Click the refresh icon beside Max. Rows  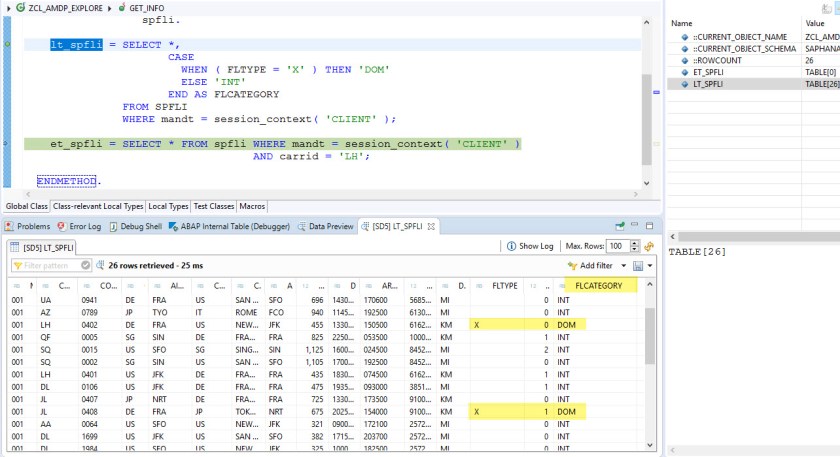coord(649,246)
